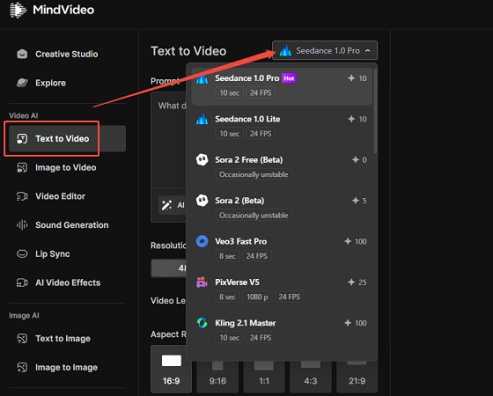Click the 1080 p tag under PixVerse V5
Viewport: 493px width, 396px height.
pyautogui.click(x=257, y=297)
